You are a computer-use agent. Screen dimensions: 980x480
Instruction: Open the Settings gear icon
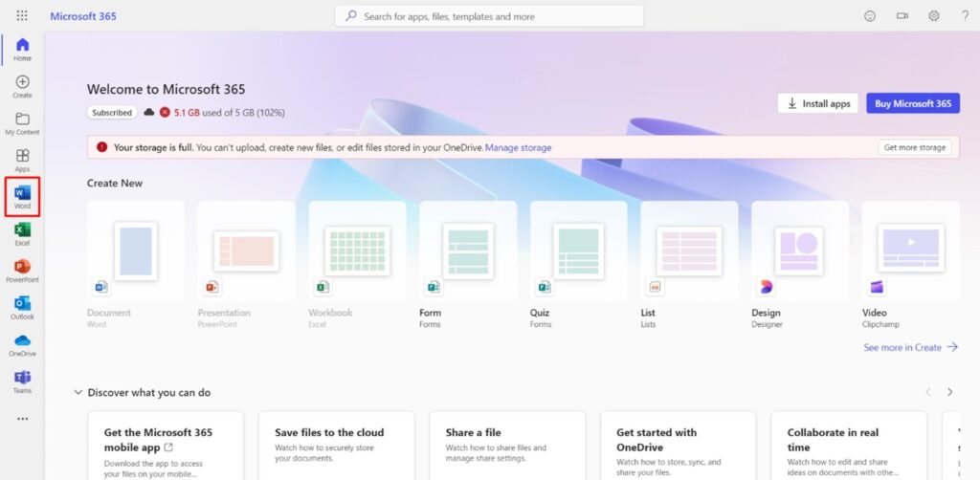tap(934, 16)
